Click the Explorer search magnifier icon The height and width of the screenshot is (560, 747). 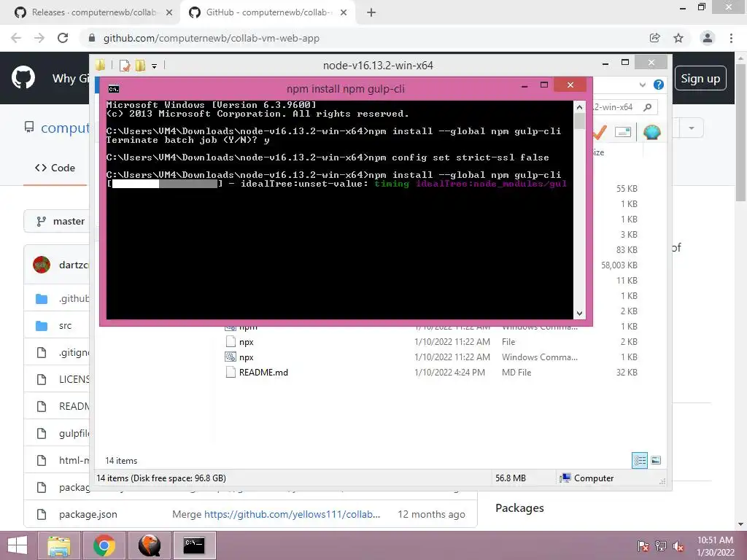coord(647,107)
